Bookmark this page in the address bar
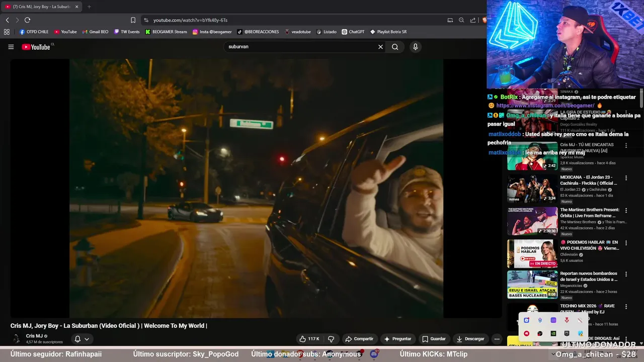 (x=133, y=20)
